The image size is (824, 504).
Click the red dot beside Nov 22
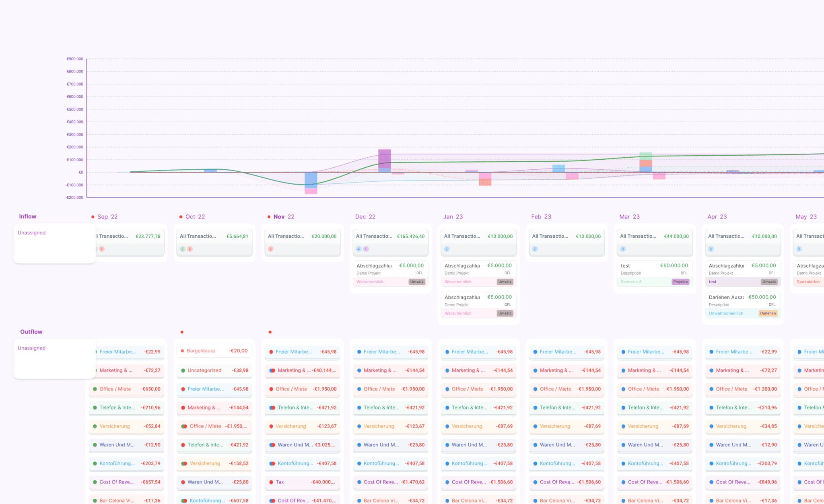[269, 217]
